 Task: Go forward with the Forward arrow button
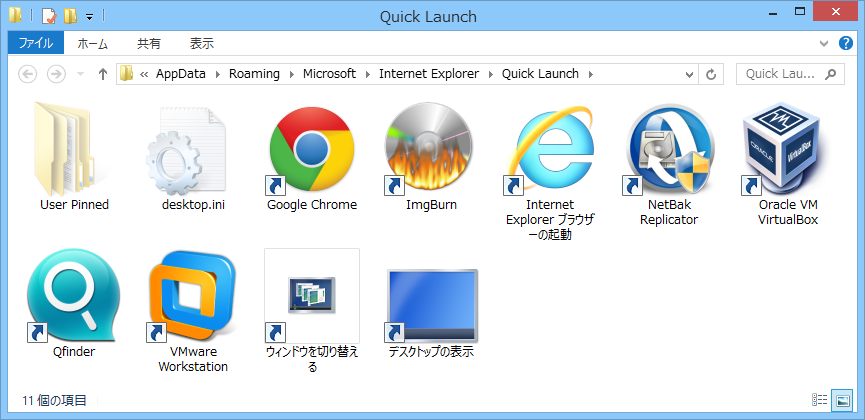[x=56, y=74]
